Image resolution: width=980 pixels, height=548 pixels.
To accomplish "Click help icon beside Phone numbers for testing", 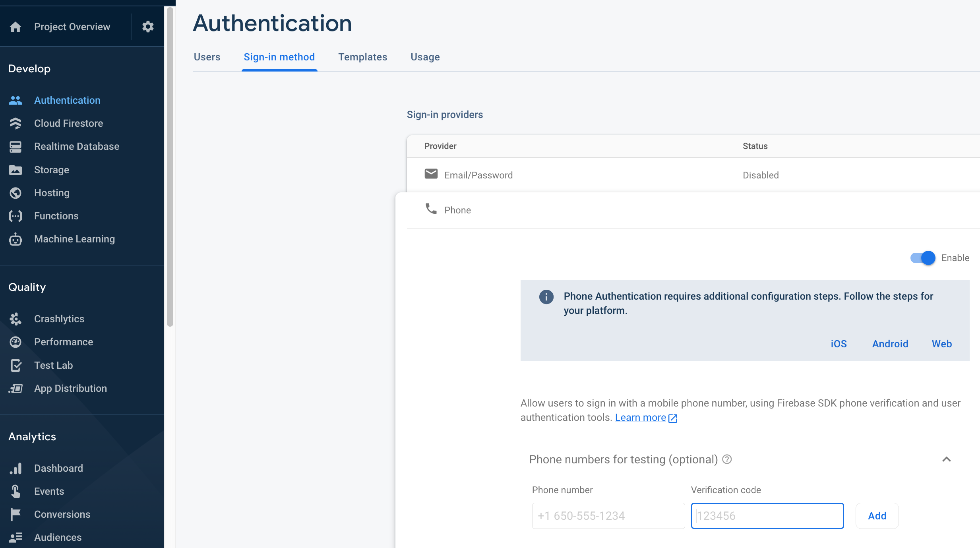I will (x=727, y=459).
